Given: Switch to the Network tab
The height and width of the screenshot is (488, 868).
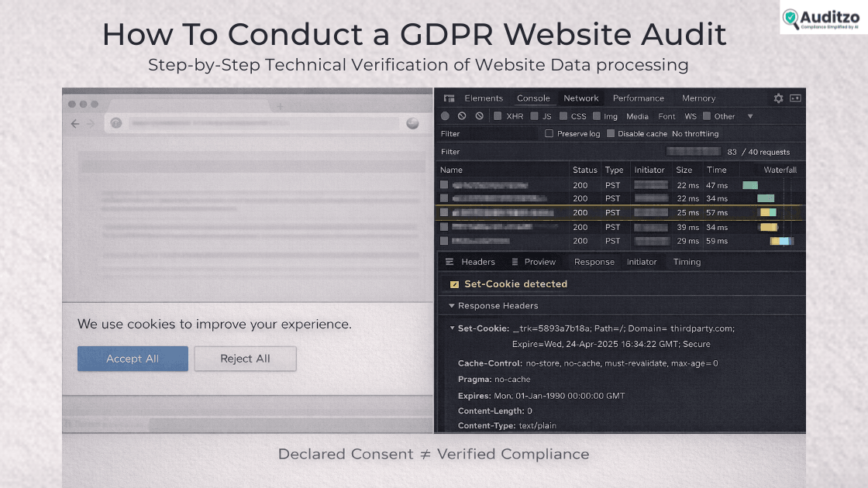Looking at the screenshot, I should [580, 98].
